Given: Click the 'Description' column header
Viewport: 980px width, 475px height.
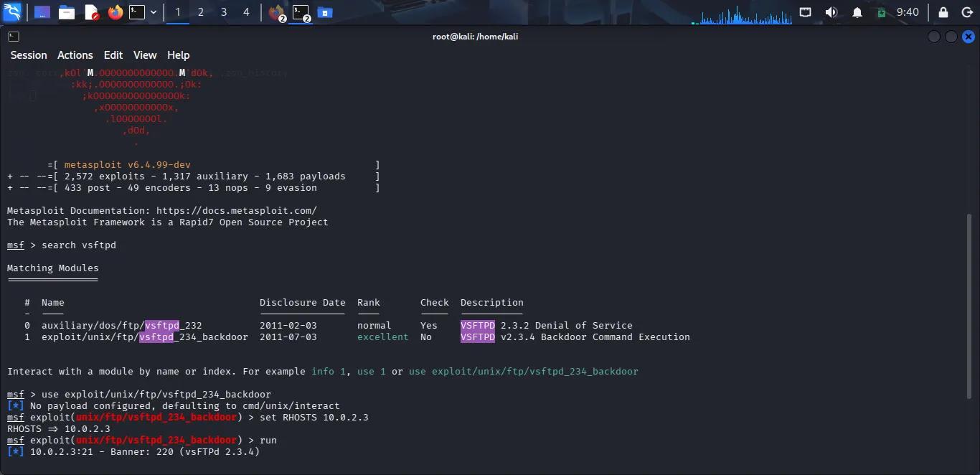Looking at the screenshot, I should pyautogui.click(x=492, y=303).
